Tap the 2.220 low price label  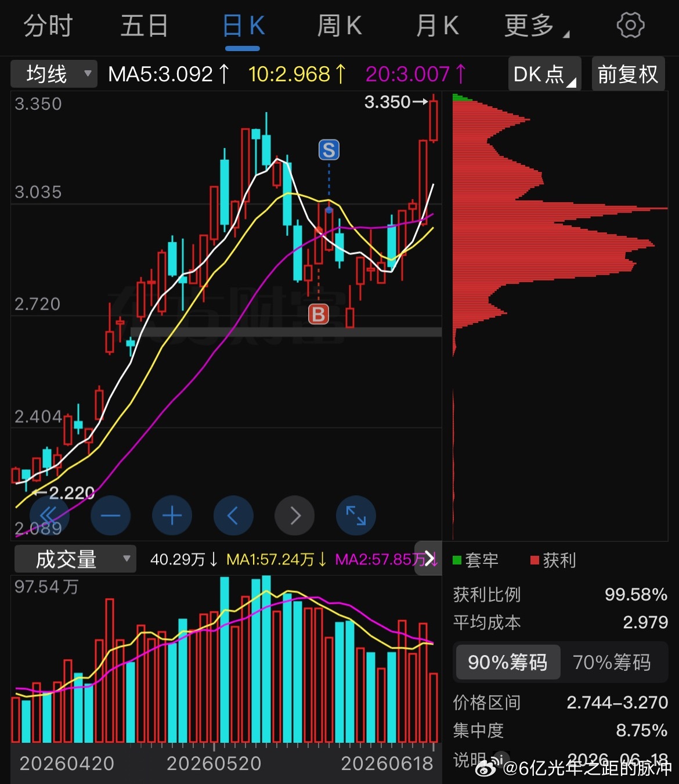pos(64,493)
